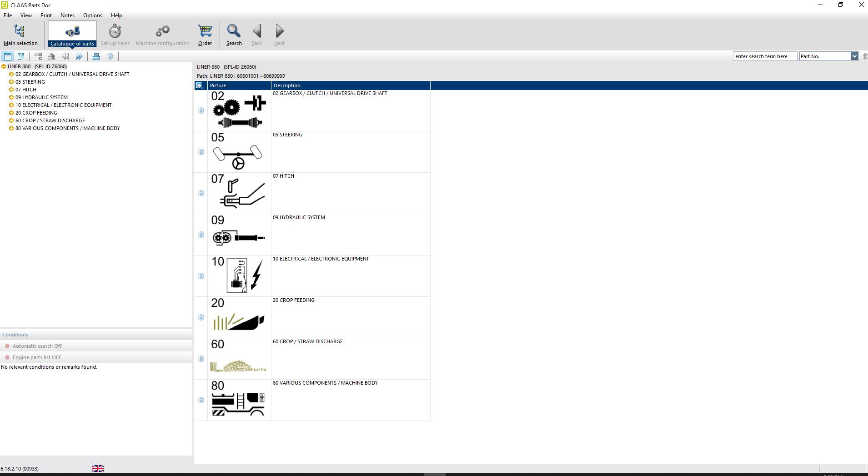868x476 pixels.
Task: Open the Order shopping cart
Action: [205, 35]
